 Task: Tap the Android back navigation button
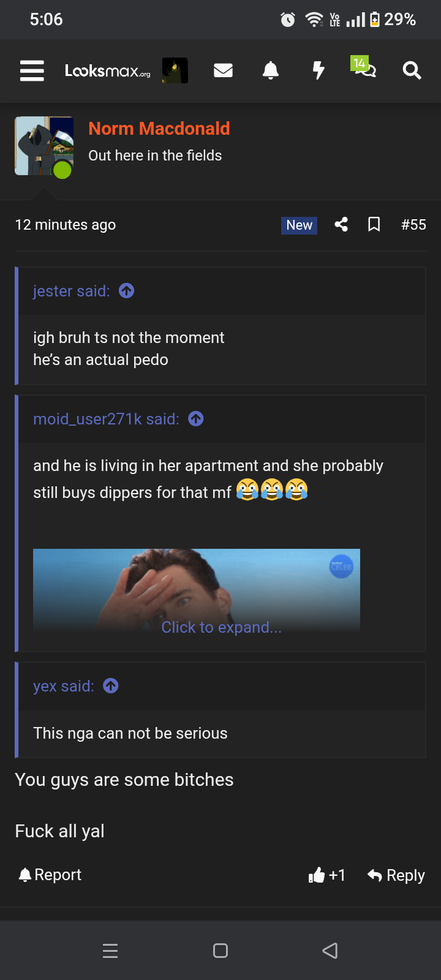tap(330, 951)
